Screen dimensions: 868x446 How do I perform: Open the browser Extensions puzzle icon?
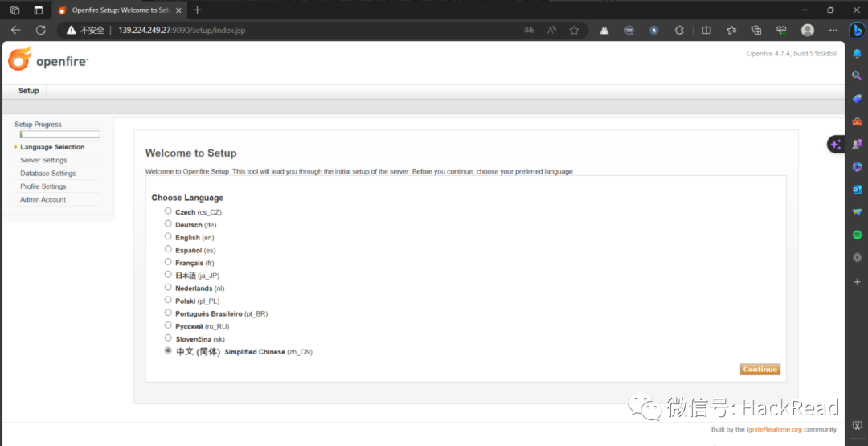coord(679,30)
